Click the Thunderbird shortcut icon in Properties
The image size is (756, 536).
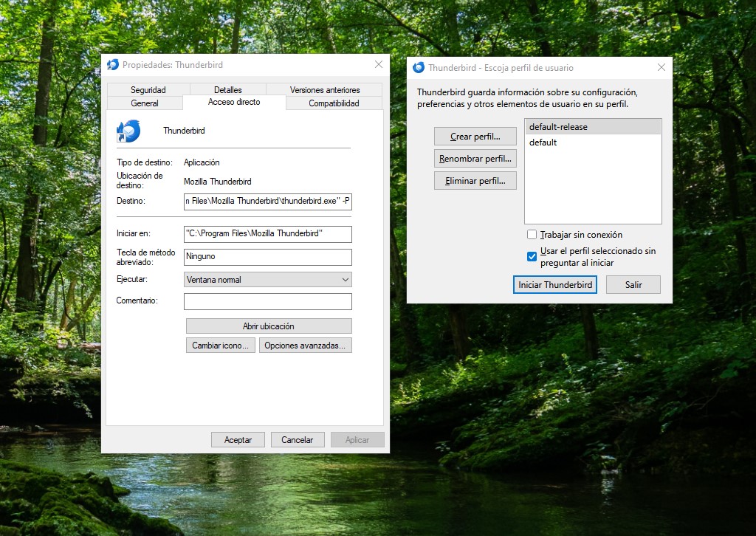point(128,131)
